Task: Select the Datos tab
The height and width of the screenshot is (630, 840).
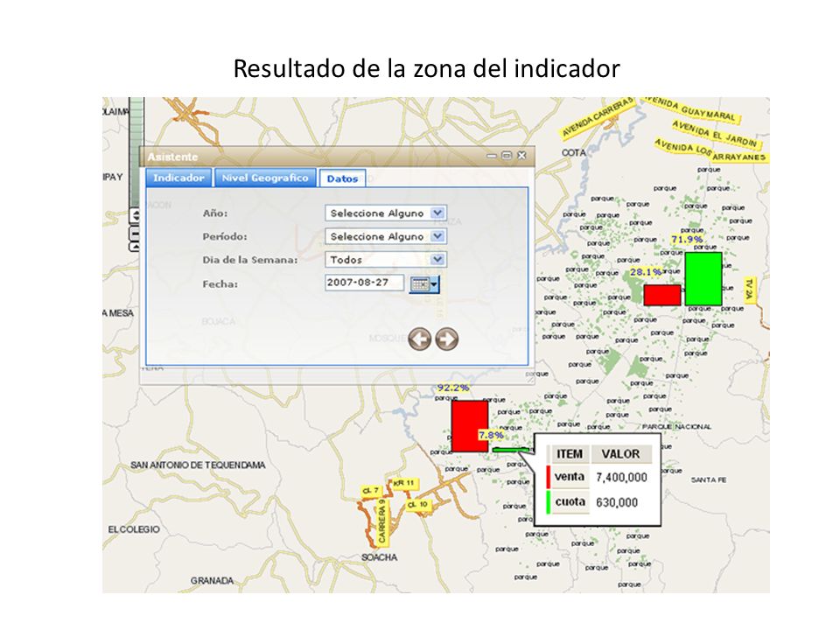Action: coord(342,178)
